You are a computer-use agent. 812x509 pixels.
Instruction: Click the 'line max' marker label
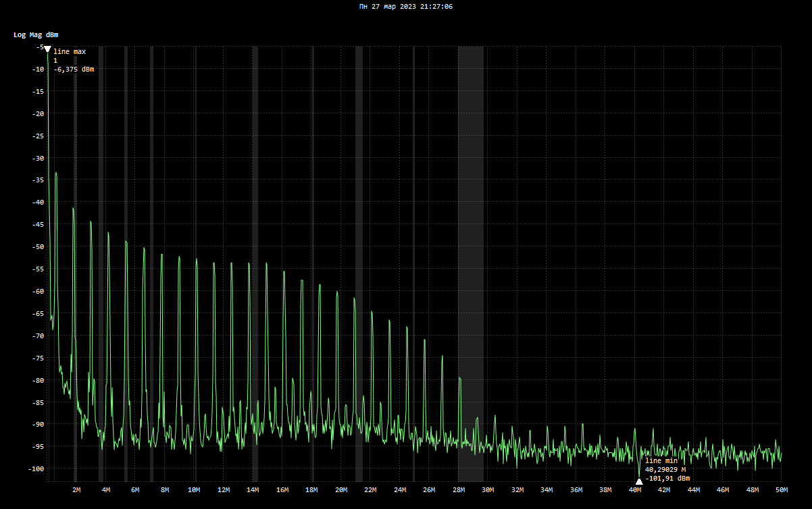[70, 51]
